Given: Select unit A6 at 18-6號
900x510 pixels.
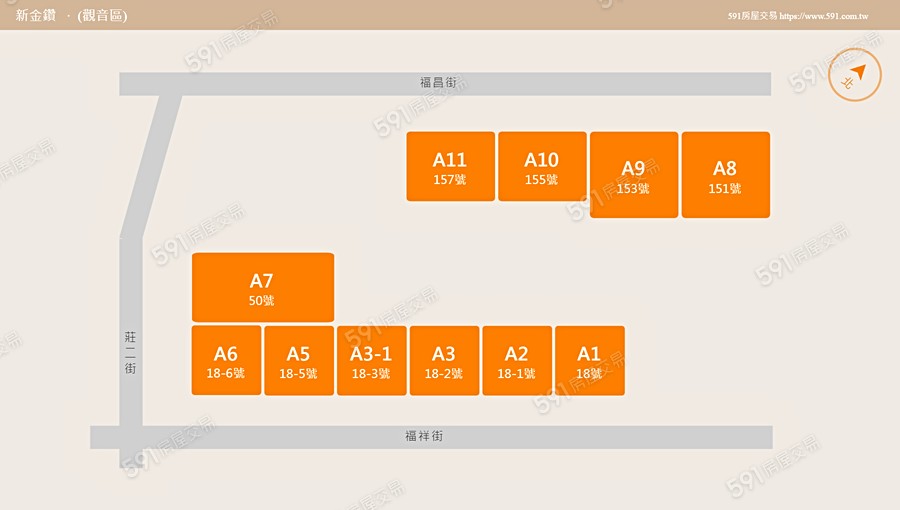Looking at the screenshot, I should (x=226, y=361).
